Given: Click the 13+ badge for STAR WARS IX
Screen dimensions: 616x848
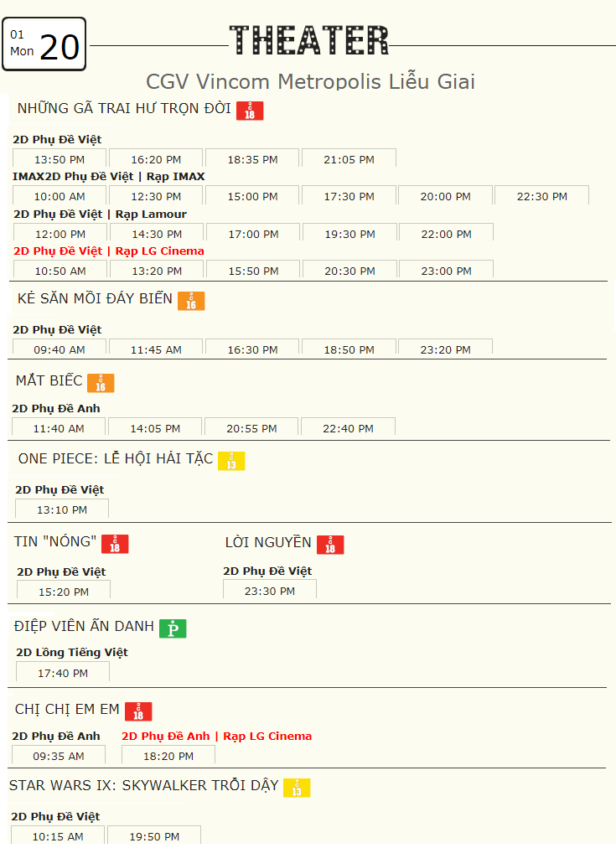Looking at the screenshot, I should (297, 788).
